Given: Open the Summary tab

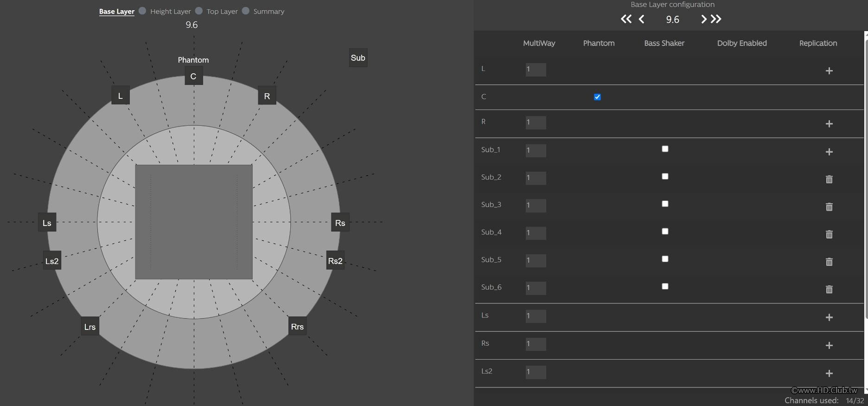Looking at the screenshot, I should [x=268, y=12].
